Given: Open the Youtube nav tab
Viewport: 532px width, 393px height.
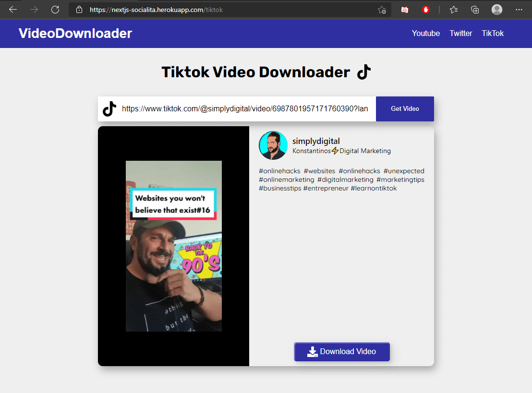Looking at the screenshot, I should click(x=426, y=33).
